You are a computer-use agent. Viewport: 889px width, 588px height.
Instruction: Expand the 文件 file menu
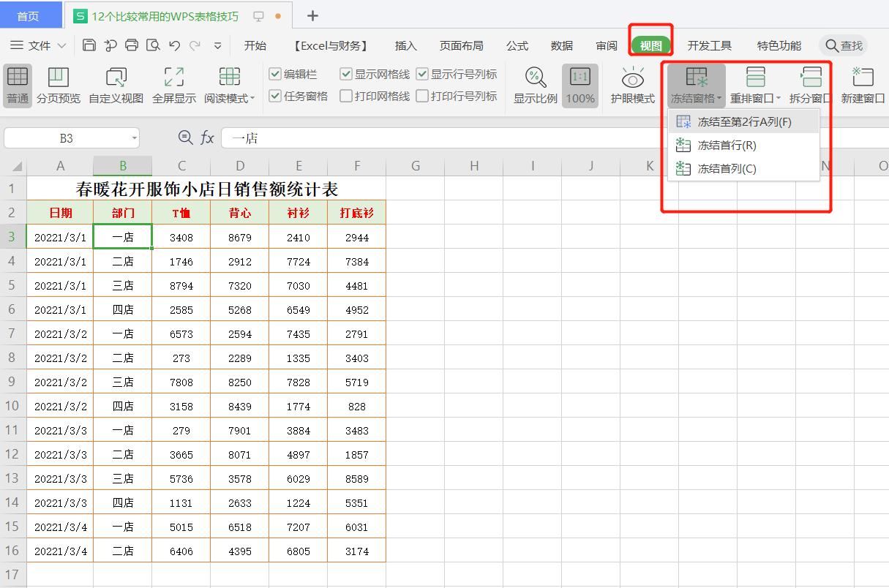click(x=37, y=45)
